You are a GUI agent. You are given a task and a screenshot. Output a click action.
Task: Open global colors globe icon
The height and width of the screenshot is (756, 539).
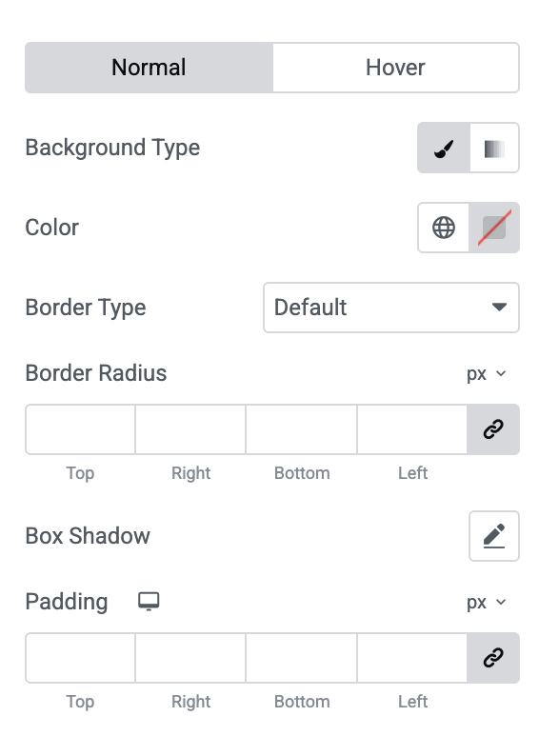coord(444,228)
